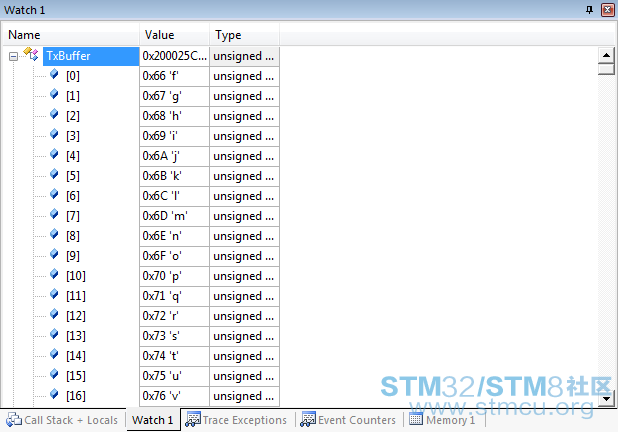
Task: Select the value 0x68 'h'
Action: [x=174, y=116]
